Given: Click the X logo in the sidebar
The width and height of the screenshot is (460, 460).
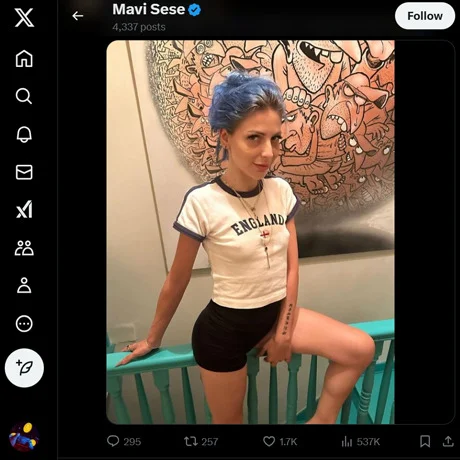Looking at the screenshot, I should (24, 18).
